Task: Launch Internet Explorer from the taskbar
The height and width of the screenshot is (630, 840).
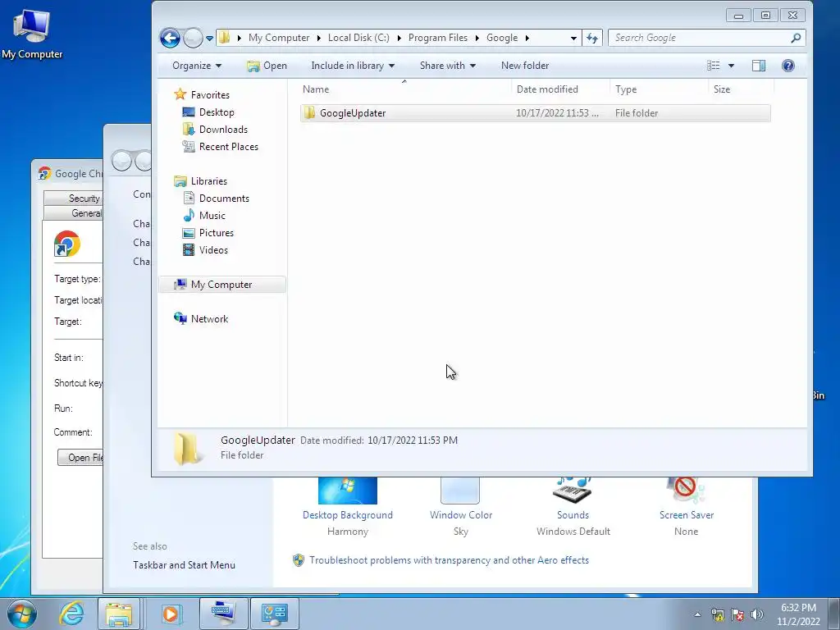Action: [71, 614]
